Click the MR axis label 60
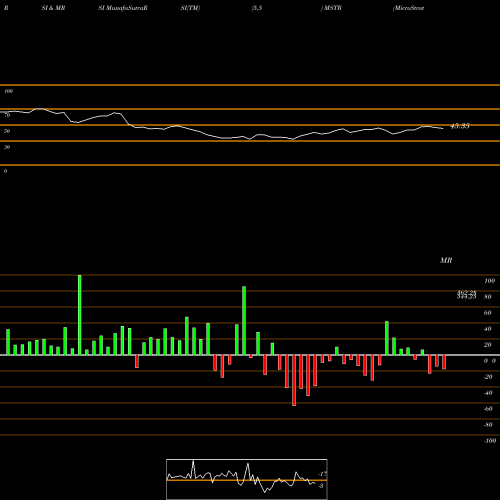The height and width of the screenshot is (500, 500). click(488, 313)
